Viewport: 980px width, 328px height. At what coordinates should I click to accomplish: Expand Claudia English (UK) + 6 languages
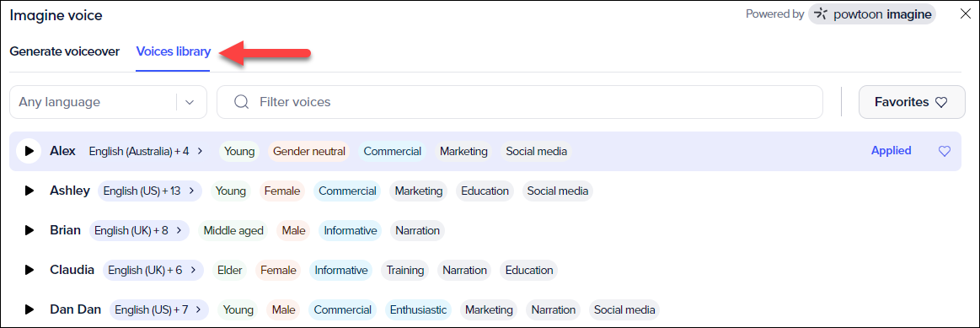[x=153, y=271]
